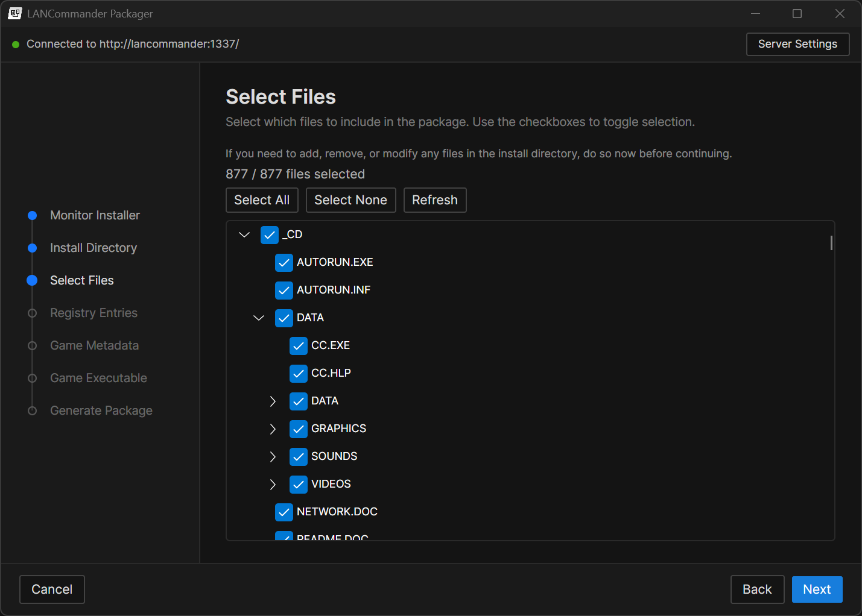Cancel the packaging wizard
The image size is (862, 616).
[x=52, y=589]
